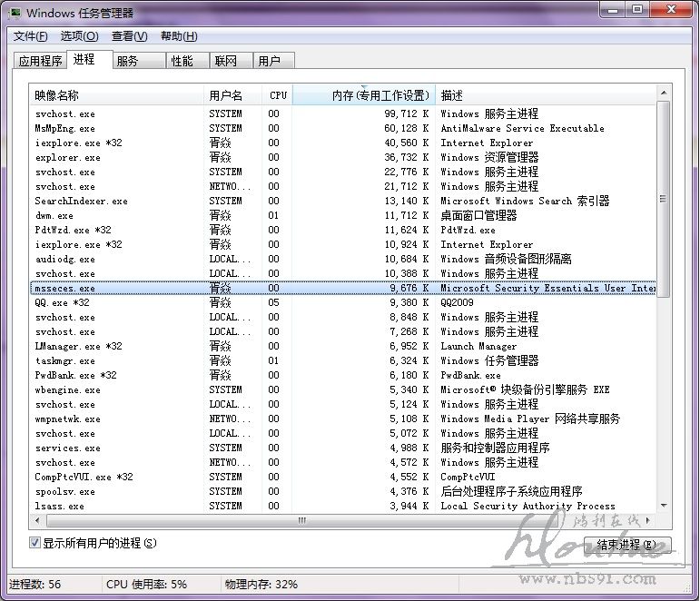This screenshot has height=601, width=700.
Task: Switch to the 服务 tab
Action: [x=128, y=61]
